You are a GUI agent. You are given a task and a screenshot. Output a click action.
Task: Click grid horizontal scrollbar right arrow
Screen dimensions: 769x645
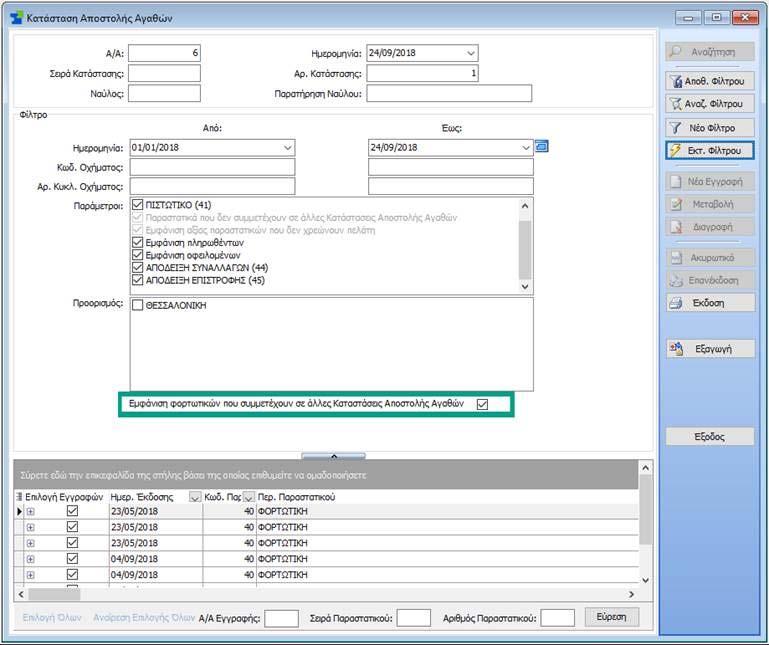point(631,594)
